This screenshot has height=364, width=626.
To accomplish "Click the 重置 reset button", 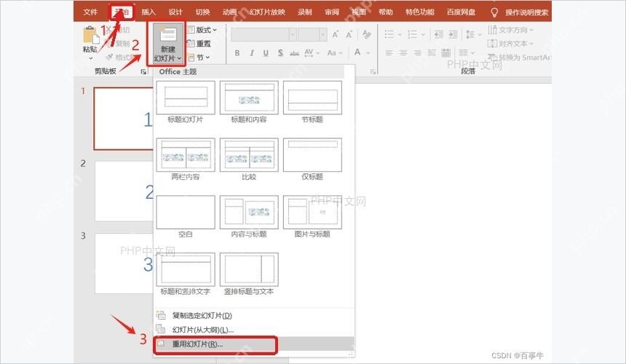I will [x=199, y=43].
